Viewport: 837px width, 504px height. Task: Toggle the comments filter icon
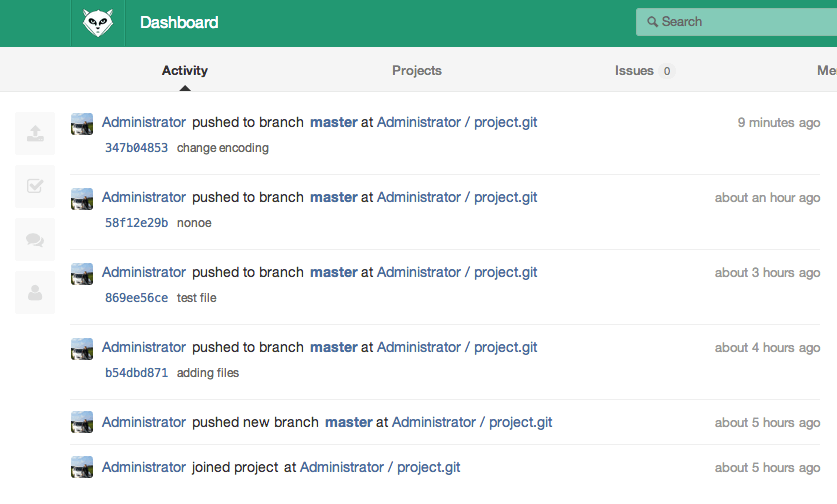[35, 239]
